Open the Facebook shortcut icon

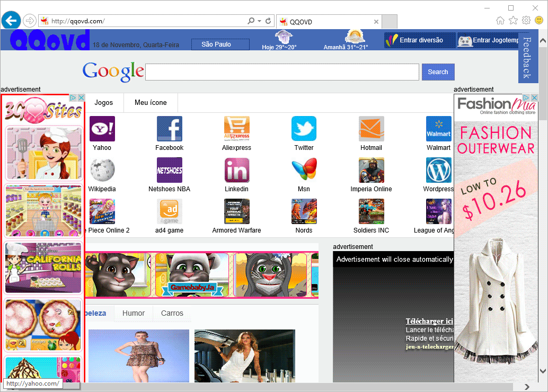point(170,129)
